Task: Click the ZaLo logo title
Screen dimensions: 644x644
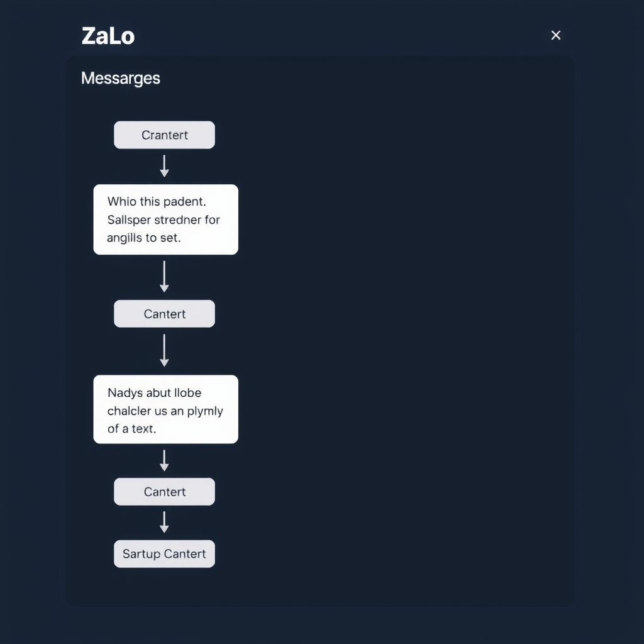Action: (x=108, y=36)
